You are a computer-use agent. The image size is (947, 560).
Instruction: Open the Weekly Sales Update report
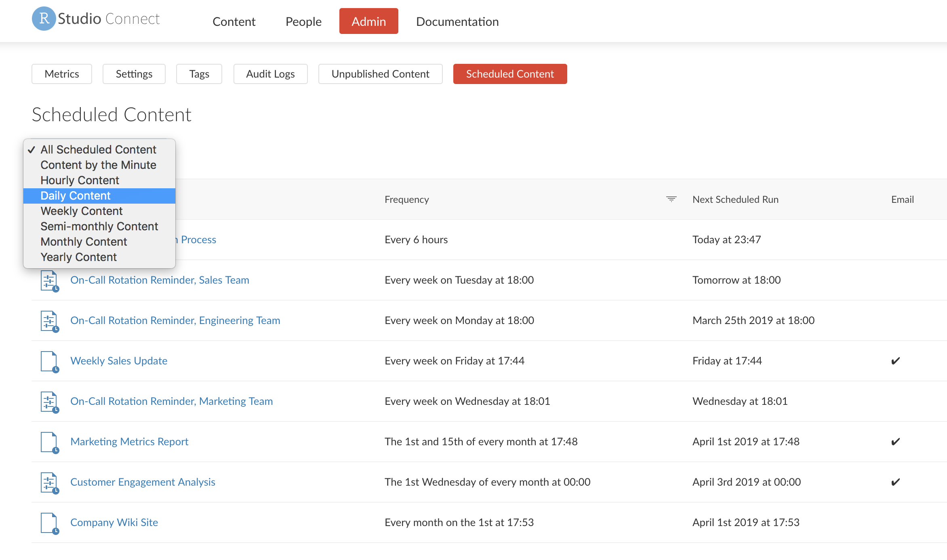pyautogui.click(x=119, y=360)
